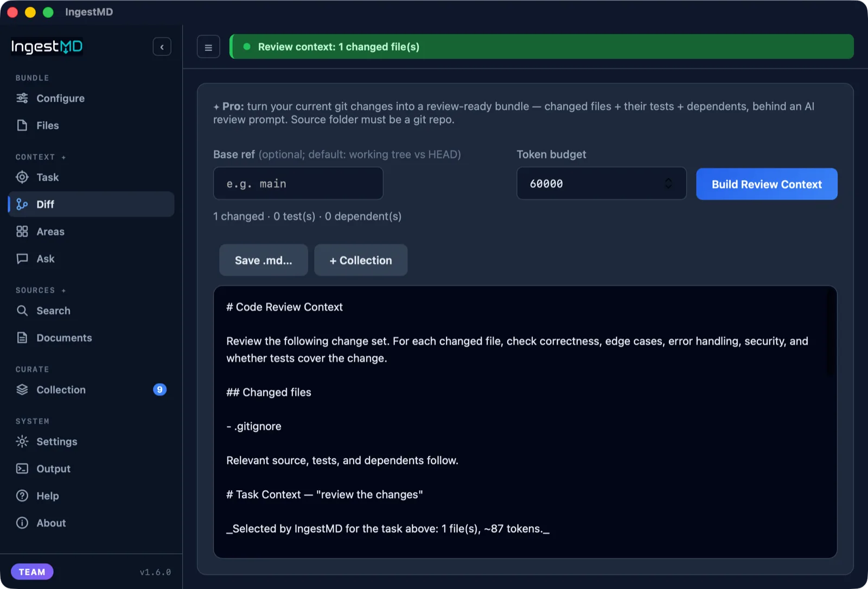Add output to Collection button
The height and width of the screenshot is (589, 868).
(x=361, y=261)
